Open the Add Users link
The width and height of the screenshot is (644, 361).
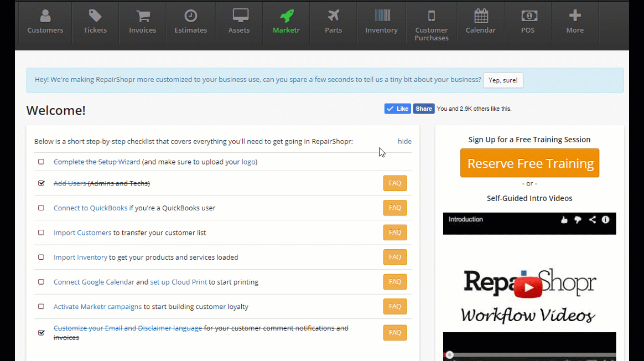tap(70, 183)
